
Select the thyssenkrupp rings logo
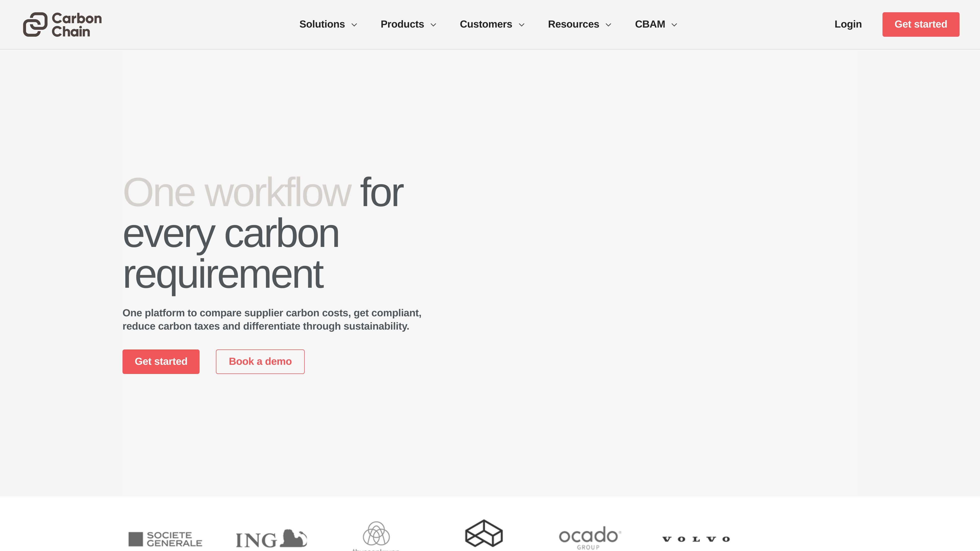[376, 535]
